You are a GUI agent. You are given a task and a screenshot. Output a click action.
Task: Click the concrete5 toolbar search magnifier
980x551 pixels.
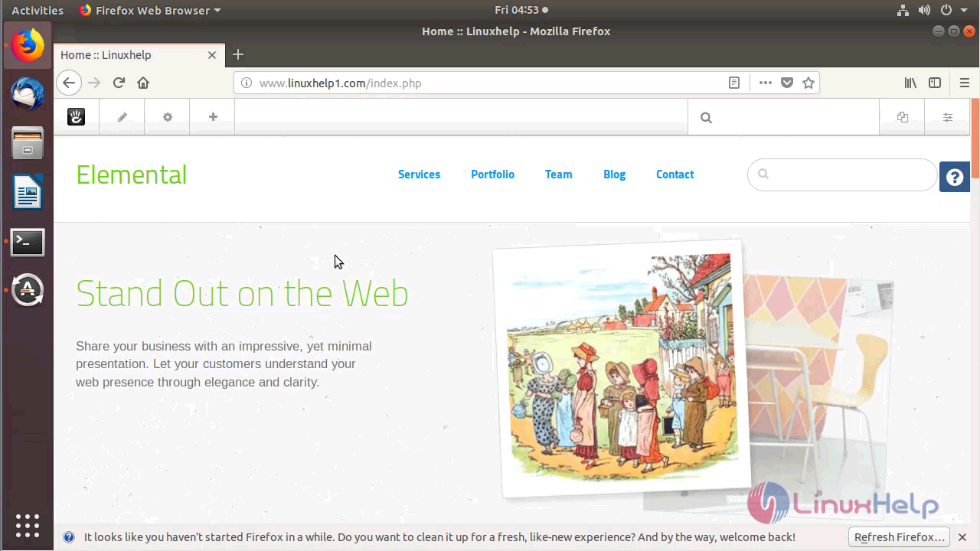[x=706, y=118]
